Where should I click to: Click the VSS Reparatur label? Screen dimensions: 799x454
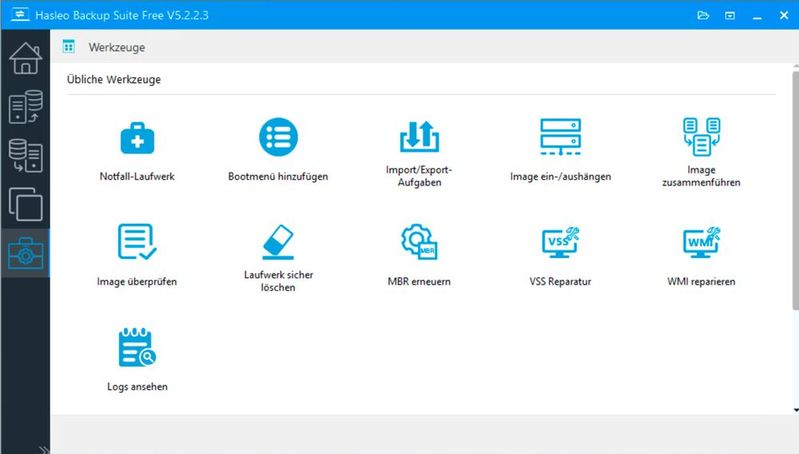tap(561, 281)
